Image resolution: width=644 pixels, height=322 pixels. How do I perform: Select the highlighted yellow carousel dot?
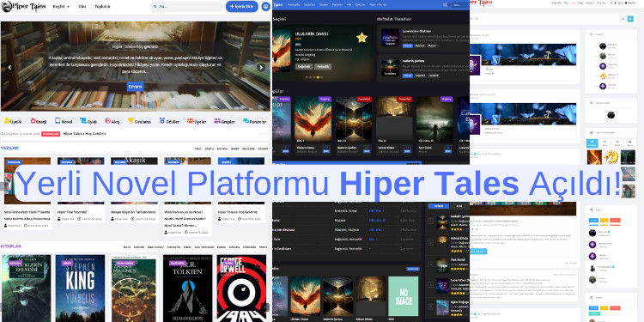click(x=318, y=77)
